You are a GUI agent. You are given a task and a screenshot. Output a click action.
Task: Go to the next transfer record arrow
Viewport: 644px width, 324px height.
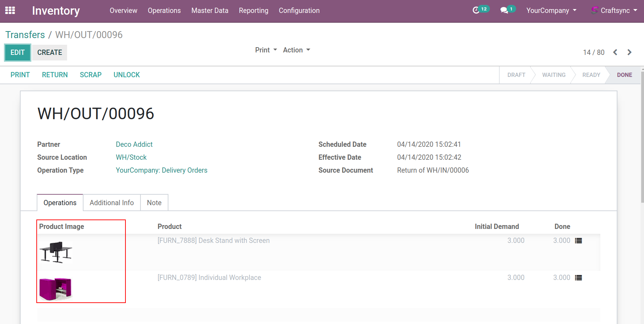(629, 52)
